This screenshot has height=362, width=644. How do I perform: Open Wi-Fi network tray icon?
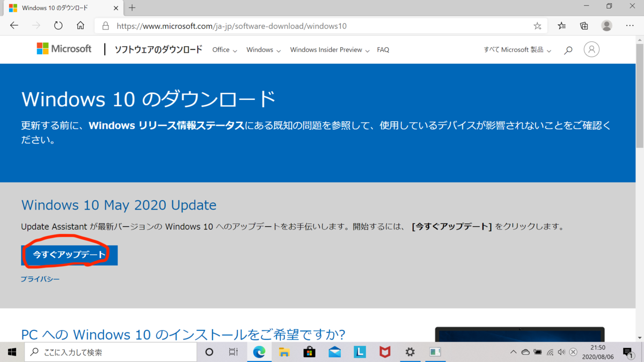tap(550, 352)
